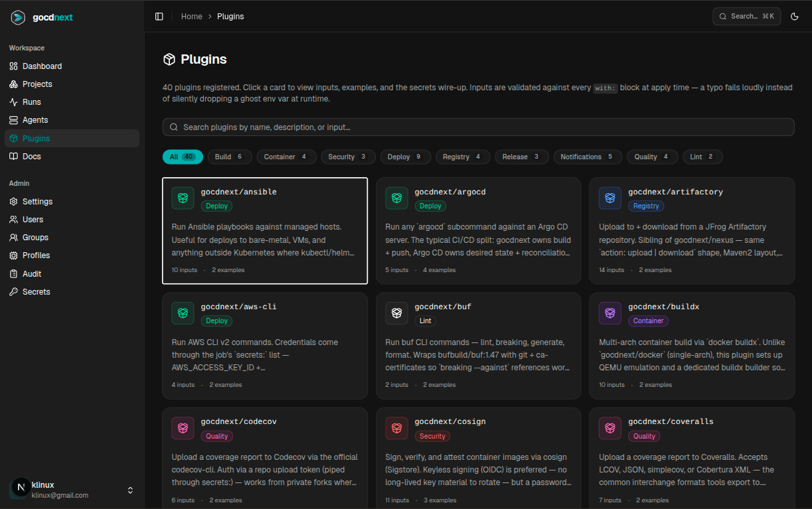This screenshot has height=509, width=812.
Task: Filter plugins by Release category
Action: pyautogui.click(x=522, y=157)
